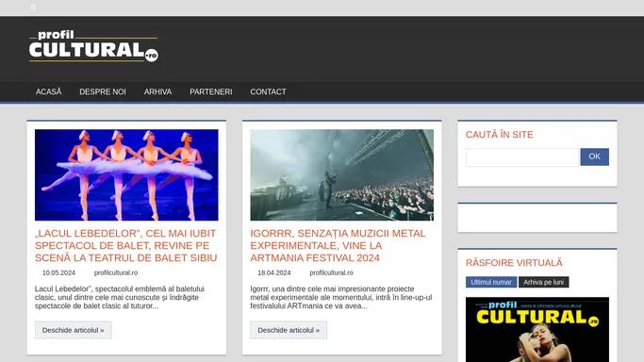The image size is (644, 362).
Task: Go to the DESPRE NOI page
Action: pyautogui.click(x=103, y=92)
